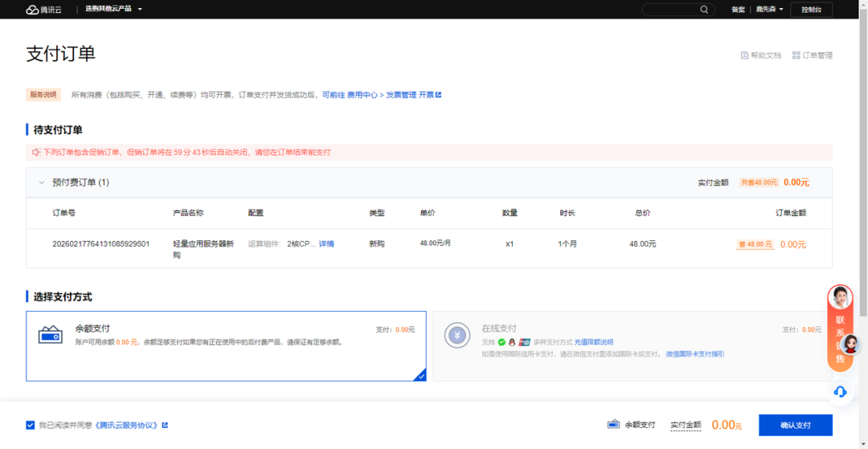Open the 控制台 console menu
The height and width of the screenshot is (449, 868).
point(811,10)
